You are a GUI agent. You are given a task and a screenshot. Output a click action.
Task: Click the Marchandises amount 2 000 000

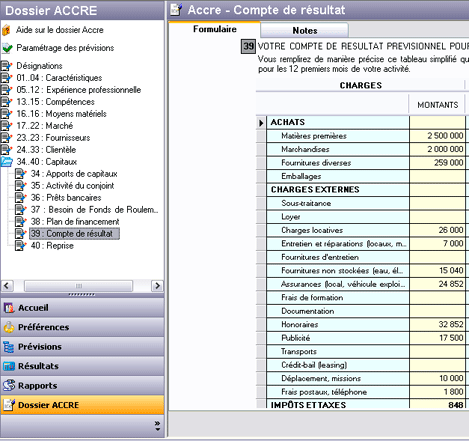[437, 149]
